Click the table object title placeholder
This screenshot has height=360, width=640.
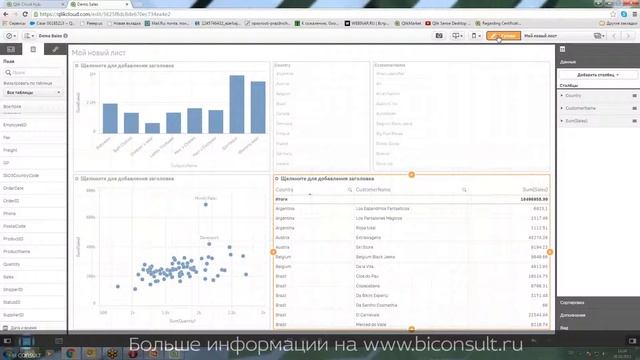pos(327,179)
